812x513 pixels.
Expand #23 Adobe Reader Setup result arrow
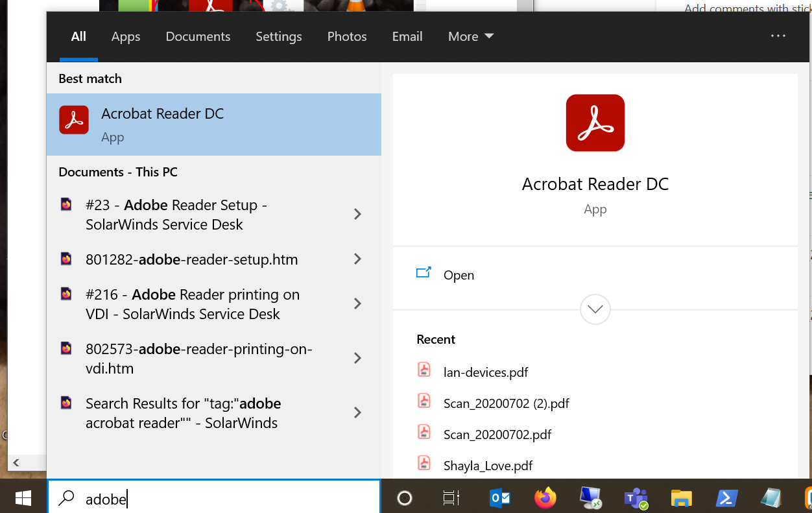coord(357,214)
